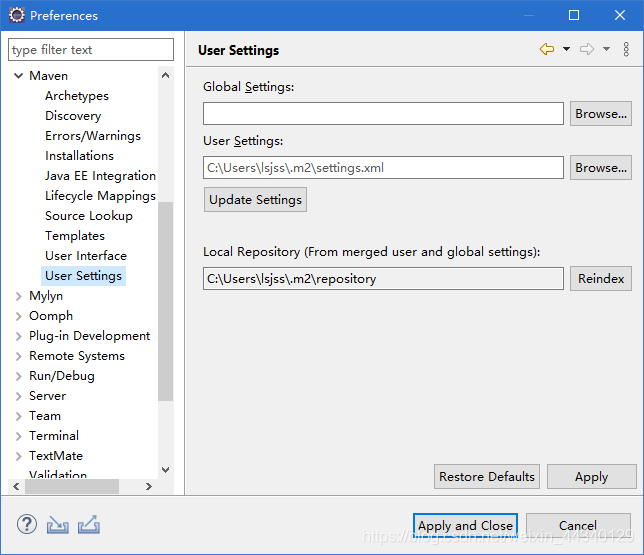The width and height of the screenshot is (644, 555).
Task: Open the Lifecycle Mappings preference page
Action: [100, 196]
